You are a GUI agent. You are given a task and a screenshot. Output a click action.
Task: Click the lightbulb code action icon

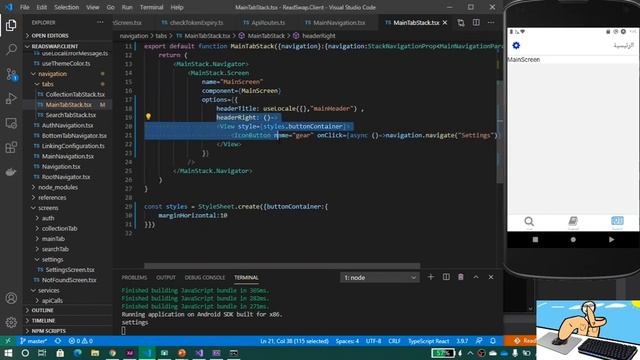pos(148,117)
